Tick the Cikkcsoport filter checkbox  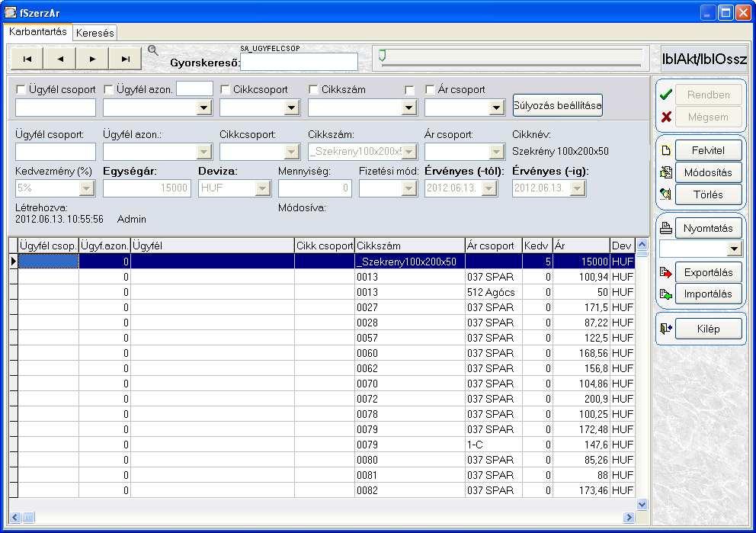click(x=225, y=89)
